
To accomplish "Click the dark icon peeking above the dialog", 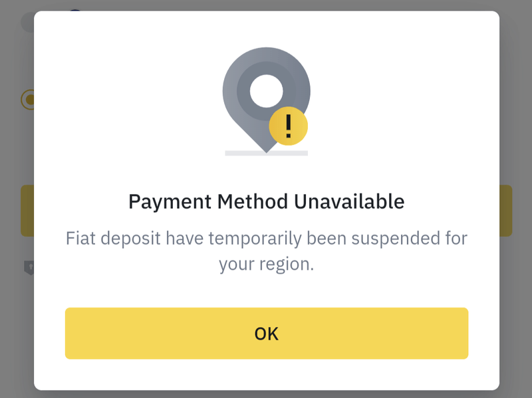I will 75,11.
